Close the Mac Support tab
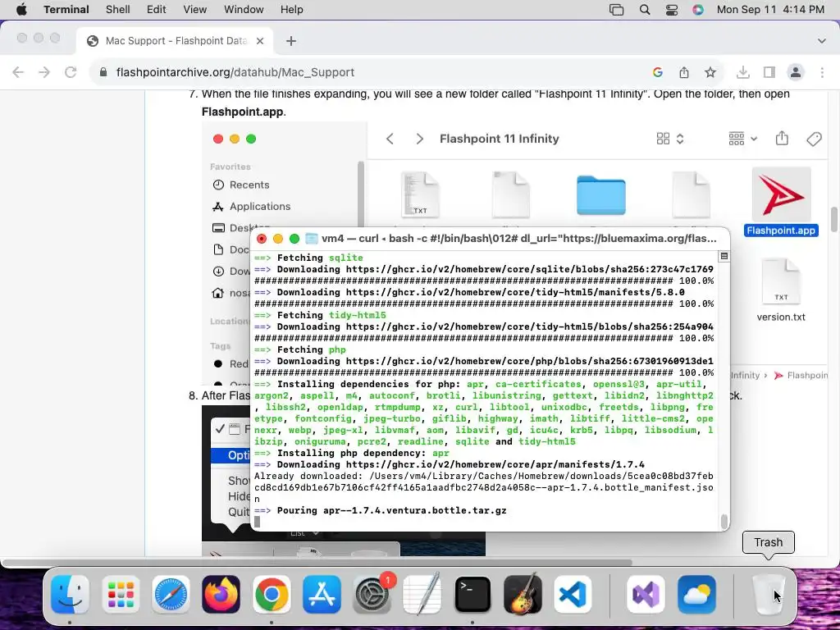This screenshot has height=630, width=840. (260, 41)
